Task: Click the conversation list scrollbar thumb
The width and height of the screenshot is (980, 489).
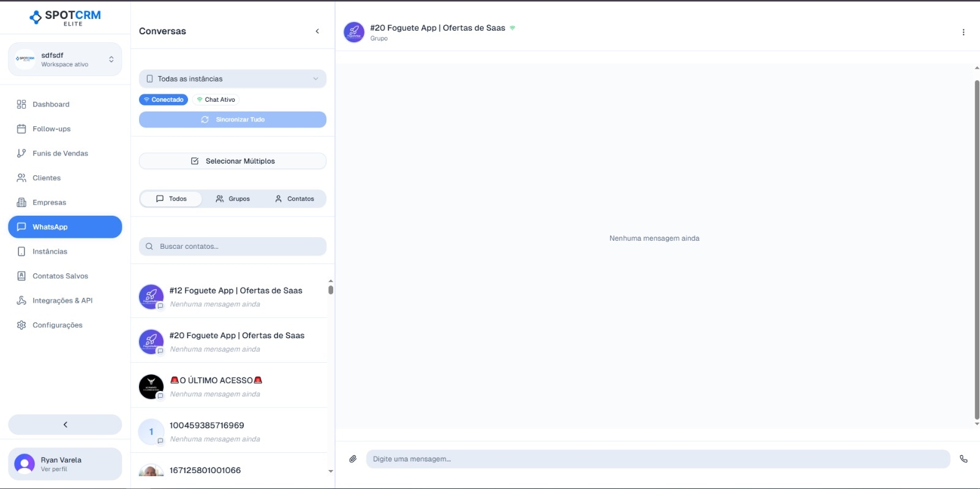Action: tap(331, 290)
